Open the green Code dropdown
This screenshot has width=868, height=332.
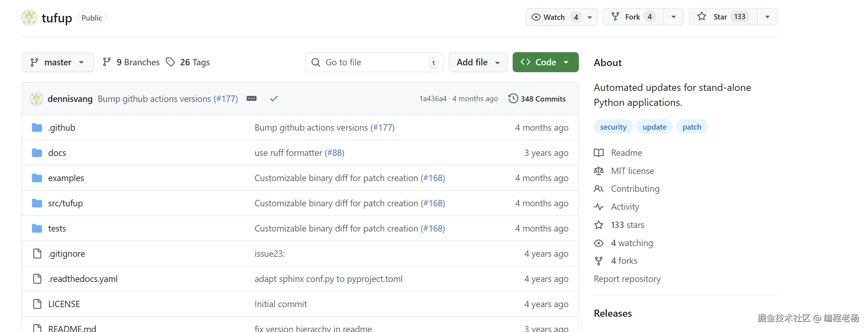point(545,62)
